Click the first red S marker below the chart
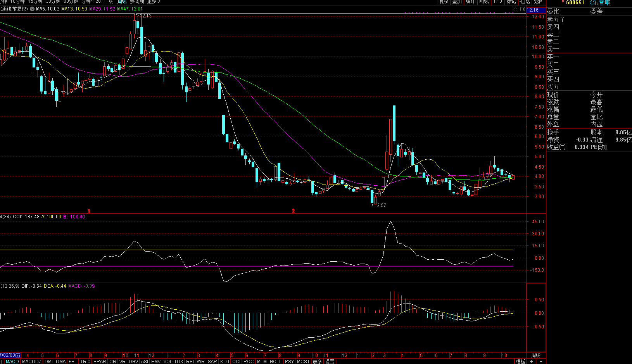The image size is (632, 364). pyautogui.click(x=89, y=211)
